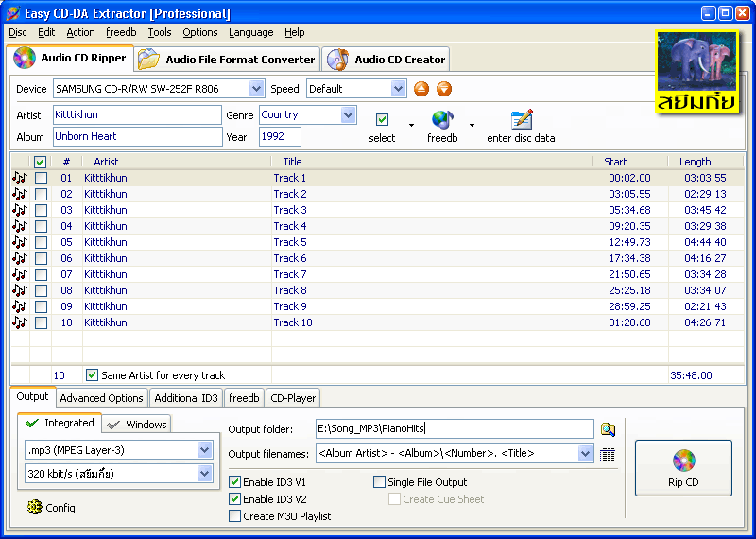Check the box for Track 3
Image resolution: width=756 pixels, height=539 pixels.
tap(41, 210)
